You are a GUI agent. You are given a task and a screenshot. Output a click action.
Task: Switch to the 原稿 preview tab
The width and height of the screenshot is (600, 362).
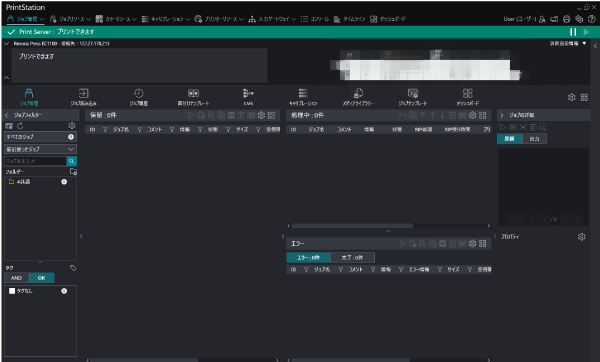[x=509, y=139]
